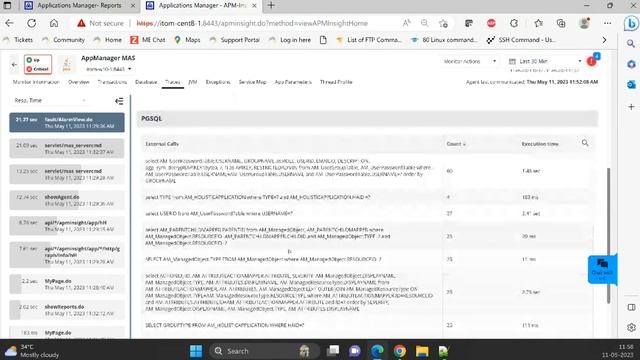Switch to Applications Manager Reports browser tab
This screenshot has height=360, width=640.
click(x=79, y=6)
